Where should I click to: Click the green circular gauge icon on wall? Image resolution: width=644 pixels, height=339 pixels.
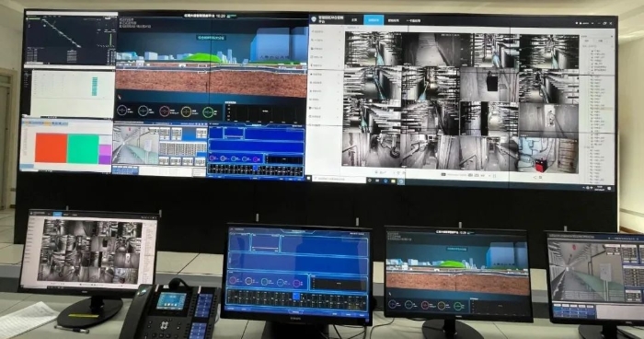tap(208, 111)
